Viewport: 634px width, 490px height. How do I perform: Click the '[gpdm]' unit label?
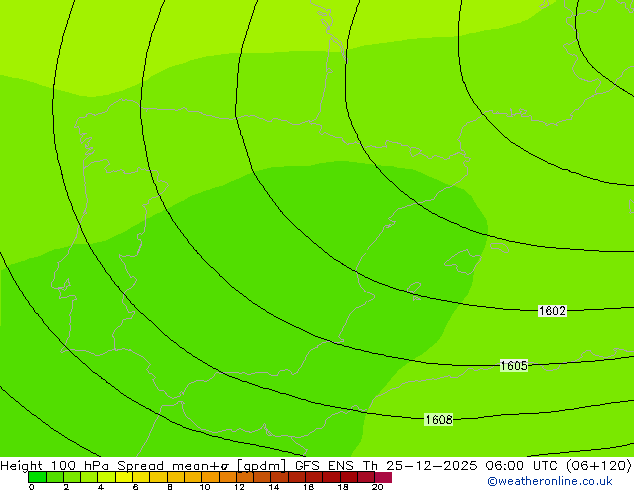(x=262, y=466)
